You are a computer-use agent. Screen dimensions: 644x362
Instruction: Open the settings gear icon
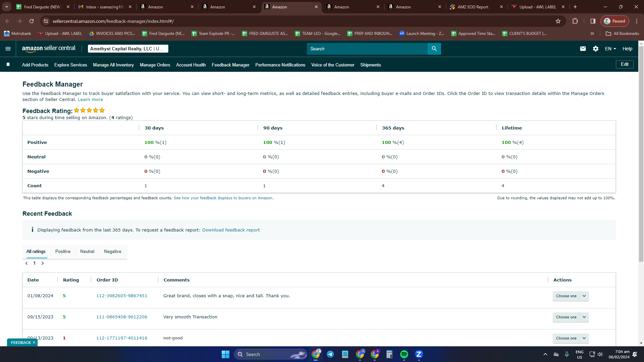(596, 49)
